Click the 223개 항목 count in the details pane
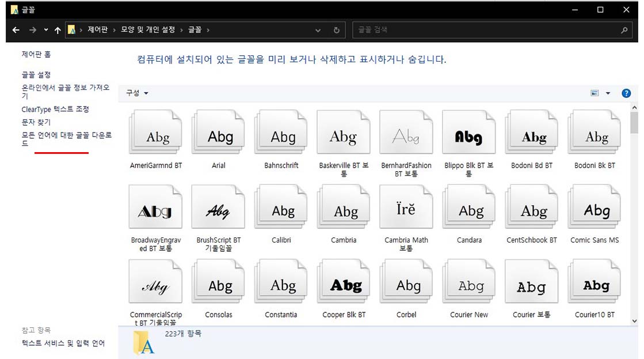The image size is (644, 359). pyautogui.click(x=183, y=334)
